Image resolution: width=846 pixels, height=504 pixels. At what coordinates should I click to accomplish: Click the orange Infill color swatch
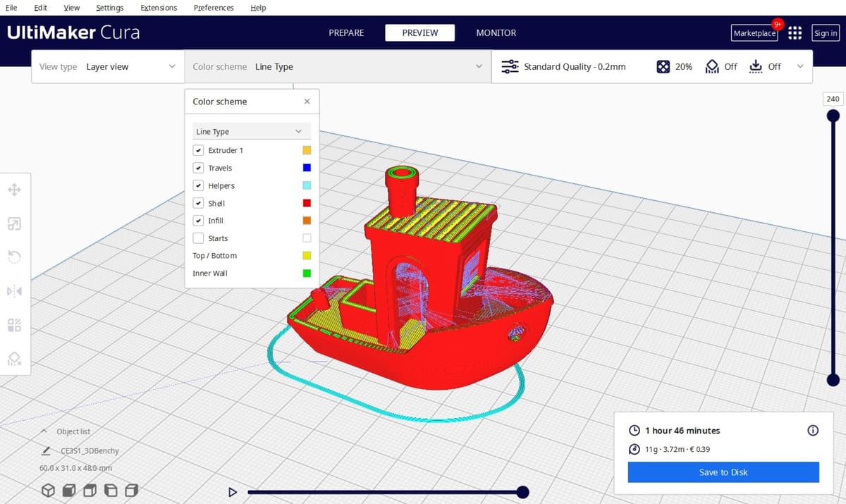coord(307,221)
